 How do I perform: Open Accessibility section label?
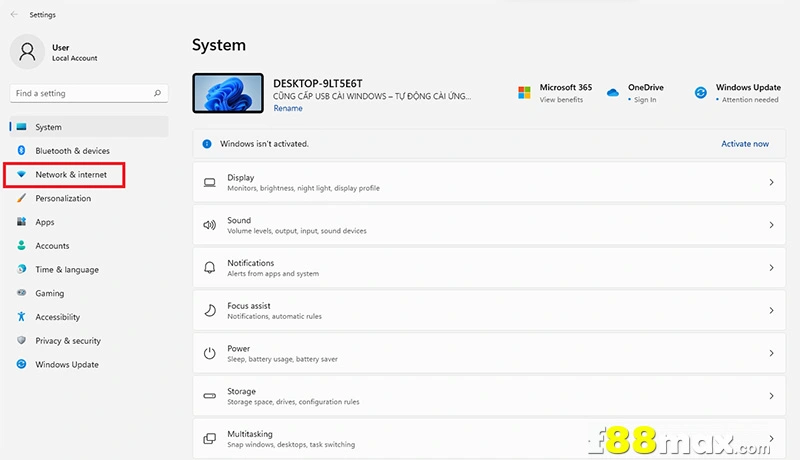58,317
